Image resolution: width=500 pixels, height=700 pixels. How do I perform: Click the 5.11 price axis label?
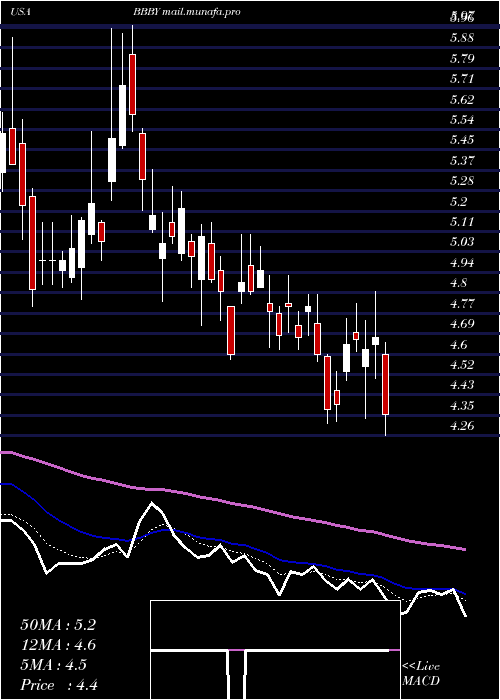pos(462,221)
